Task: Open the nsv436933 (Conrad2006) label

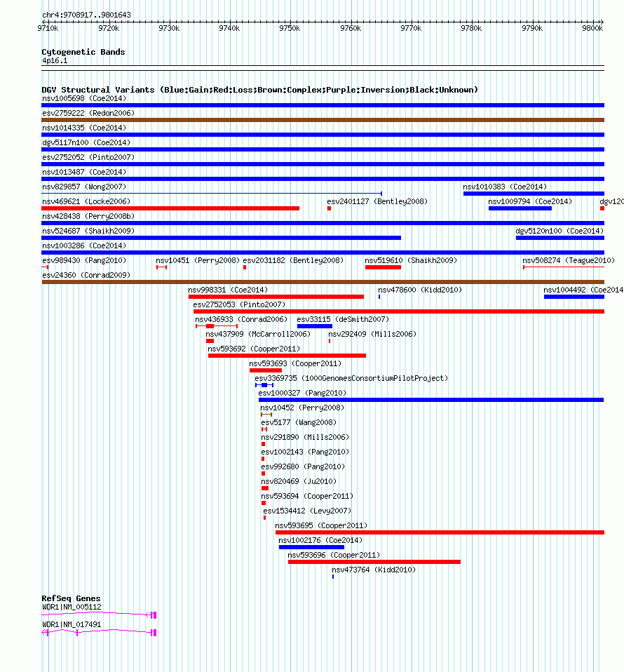Action: coord(241,319)
